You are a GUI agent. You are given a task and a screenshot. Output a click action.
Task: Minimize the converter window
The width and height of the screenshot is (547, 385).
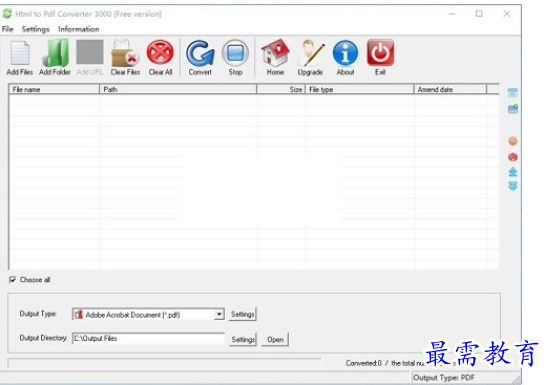[x=452, y=14]
